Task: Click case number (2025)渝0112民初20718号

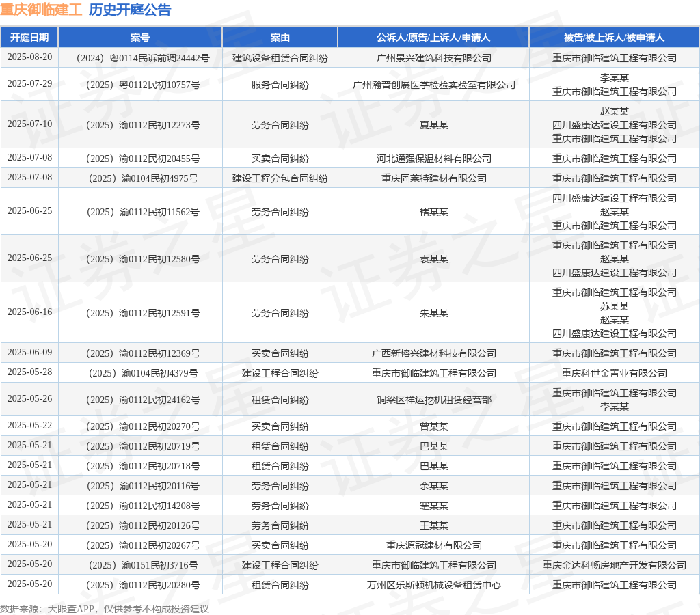Action: 140,467
